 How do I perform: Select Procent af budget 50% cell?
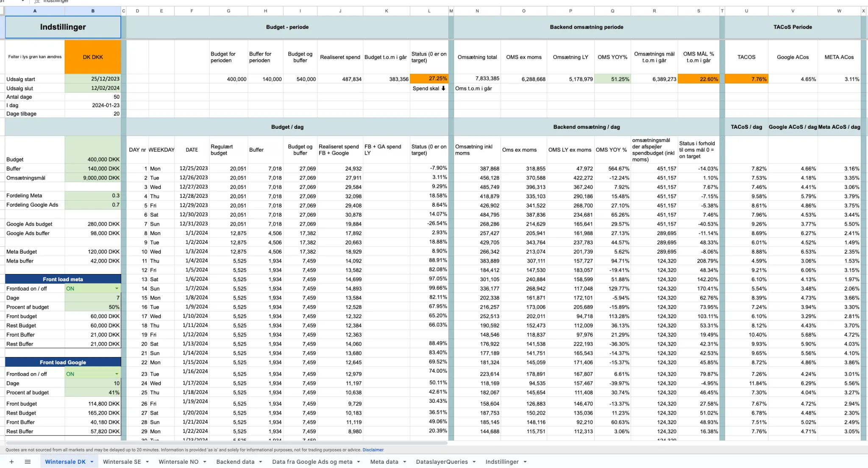click(x=93, y=307)
